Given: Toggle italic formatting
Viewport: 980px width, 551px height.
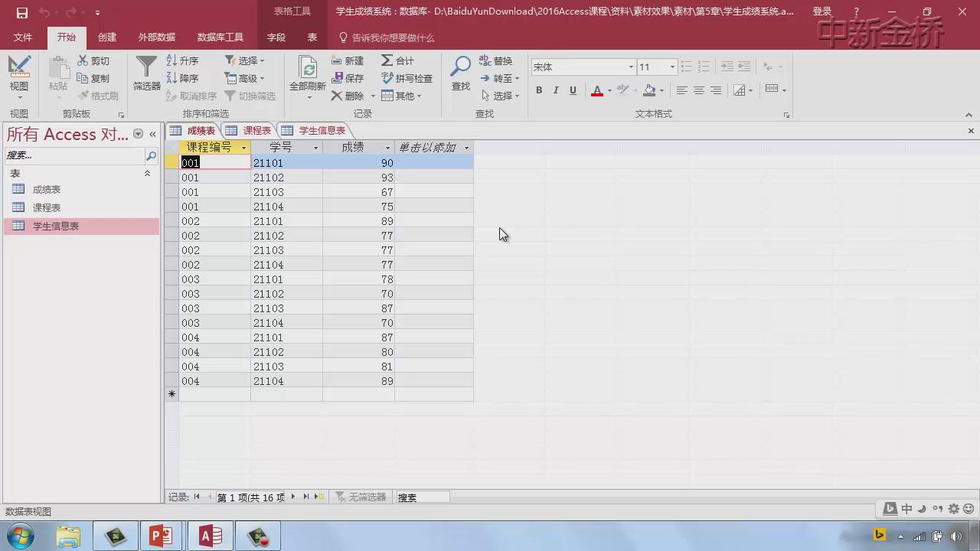Looking at the screenshot, I should [556, 90].
